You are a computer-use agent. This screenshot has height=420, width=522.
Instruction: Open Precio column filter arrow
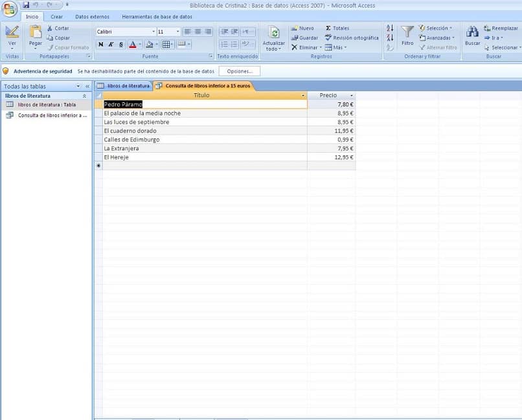tap(352, 95)
